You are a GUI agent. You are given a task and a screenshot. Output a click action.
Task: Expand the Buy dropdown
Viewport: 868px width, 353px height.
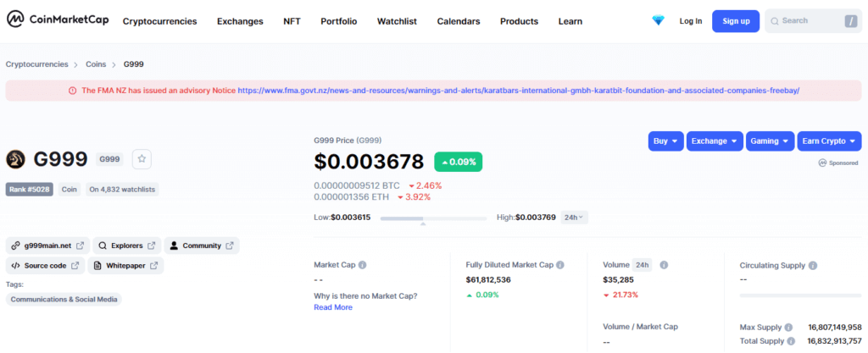click(x=666, y=141)
